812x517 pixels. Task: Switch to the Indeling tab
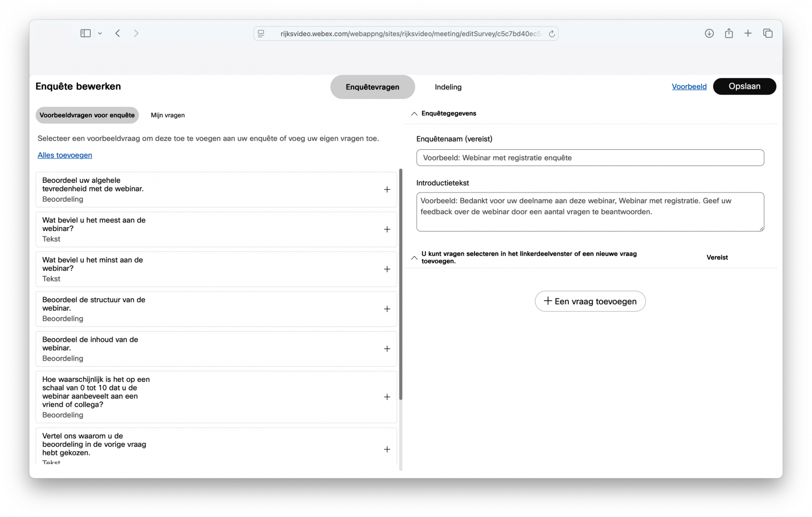[448, 86]
